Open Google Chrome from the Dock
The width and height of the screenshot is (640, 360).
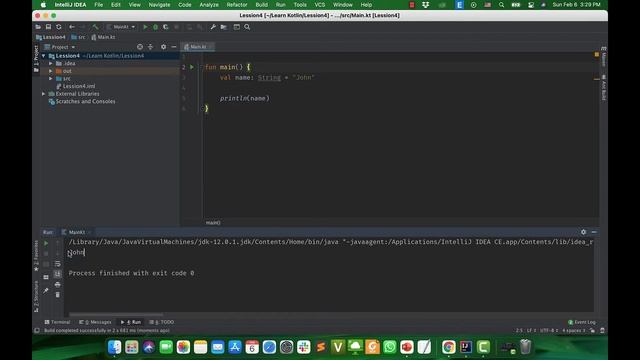449,347
